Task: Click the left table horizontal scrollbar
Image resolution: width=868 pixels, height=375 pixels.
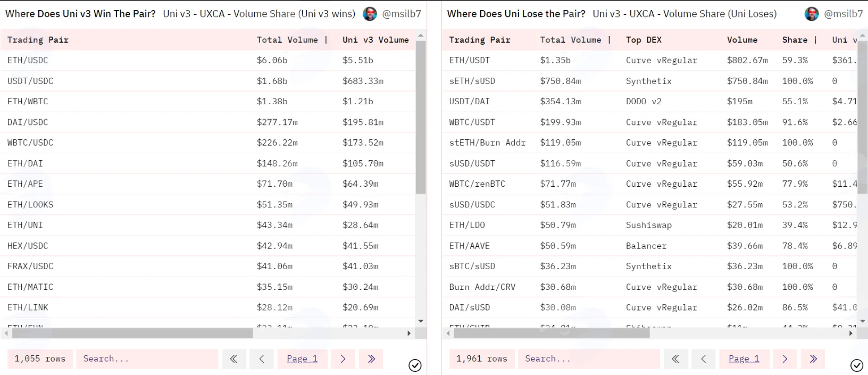Action: [132, 334]
